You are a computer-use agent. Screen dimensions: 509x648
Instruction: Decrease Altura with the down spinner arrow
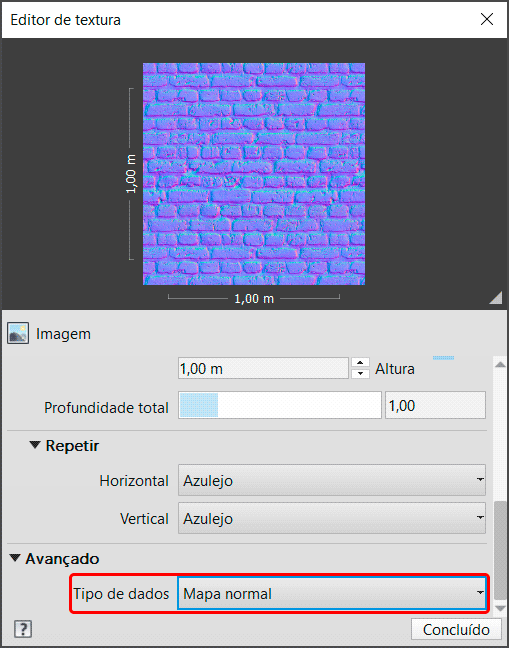click(x=361, y=373)
